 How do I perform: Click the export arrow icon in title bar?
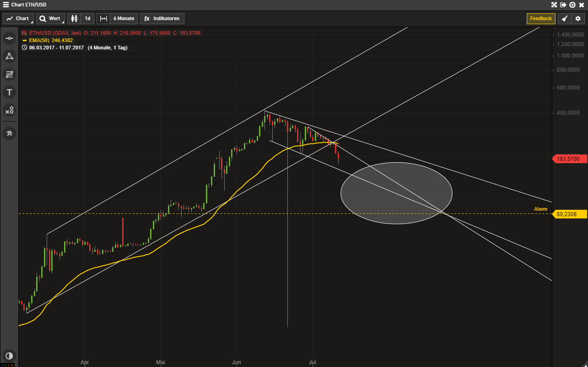[x=563, y=5]
